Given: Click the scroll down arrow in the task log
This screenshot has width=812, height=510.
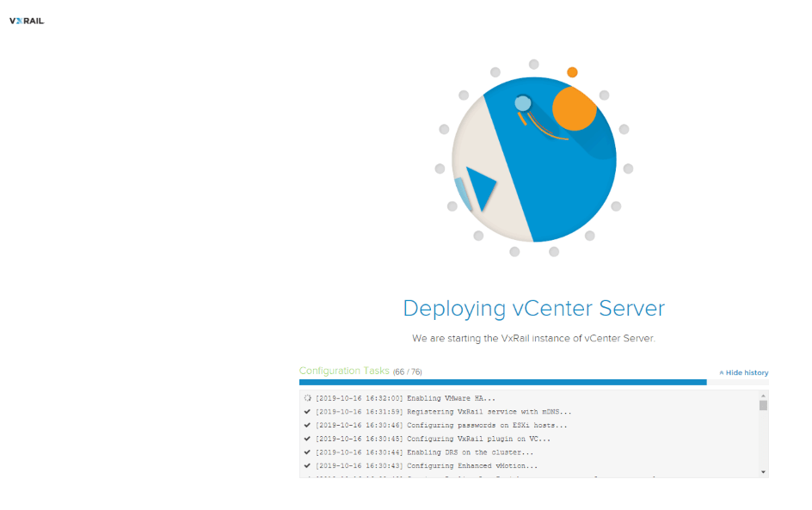Looking at the screenshot, I should tap(763, 472).
